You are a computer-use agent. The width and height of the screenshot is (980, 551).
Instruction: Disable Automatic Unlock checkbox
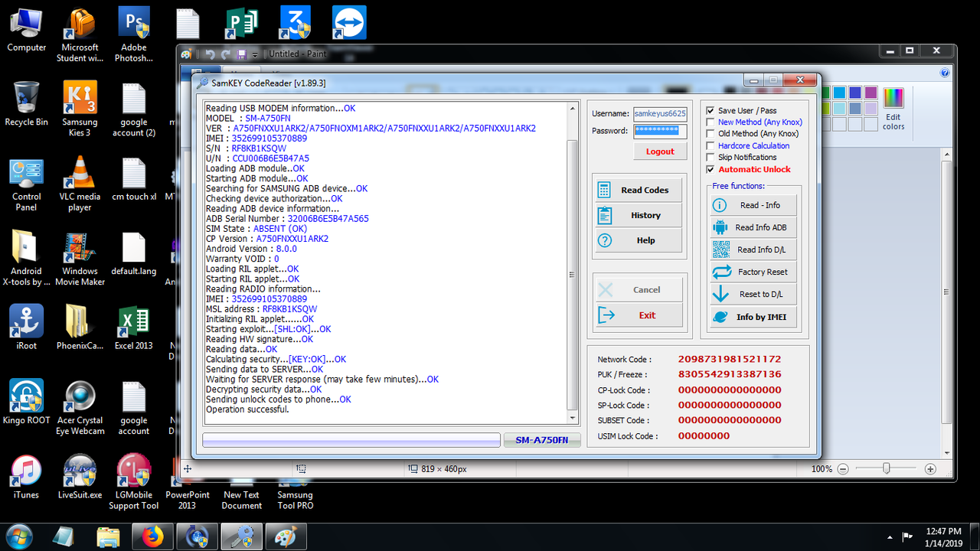710,169
